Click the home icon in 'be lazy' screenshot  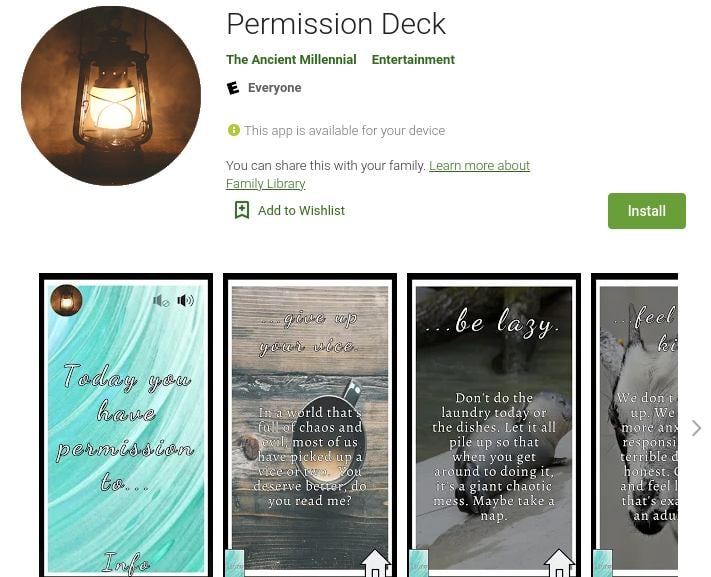pyautogui.click(x=559, y=563)
